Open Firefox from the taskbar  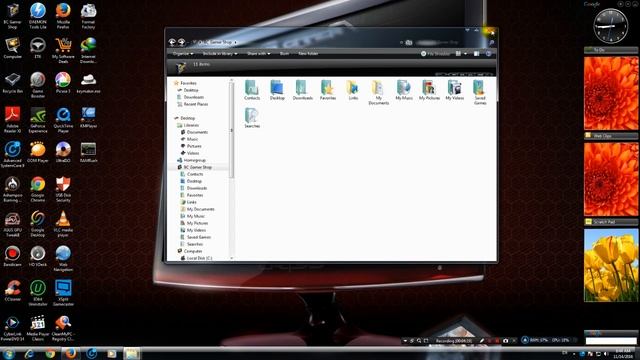(71, 353)
